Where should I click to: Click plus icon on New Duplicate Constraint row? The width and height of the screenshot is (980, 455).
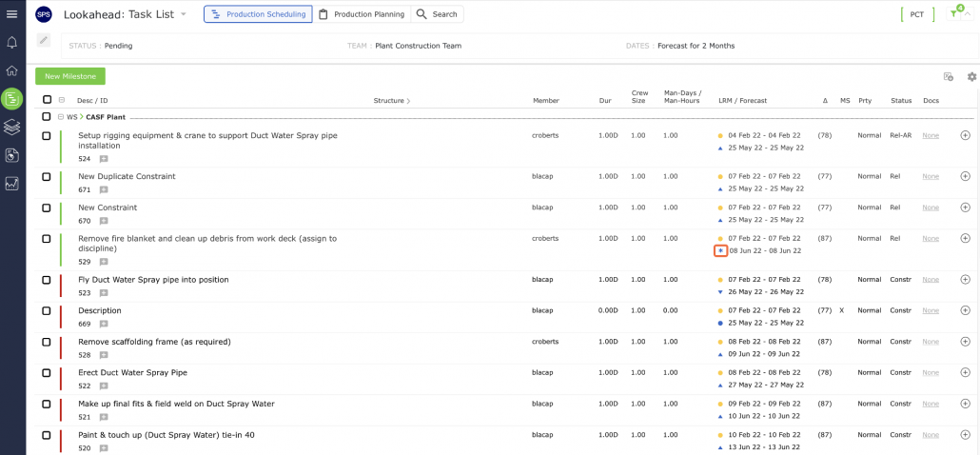(x=965, y=177)
